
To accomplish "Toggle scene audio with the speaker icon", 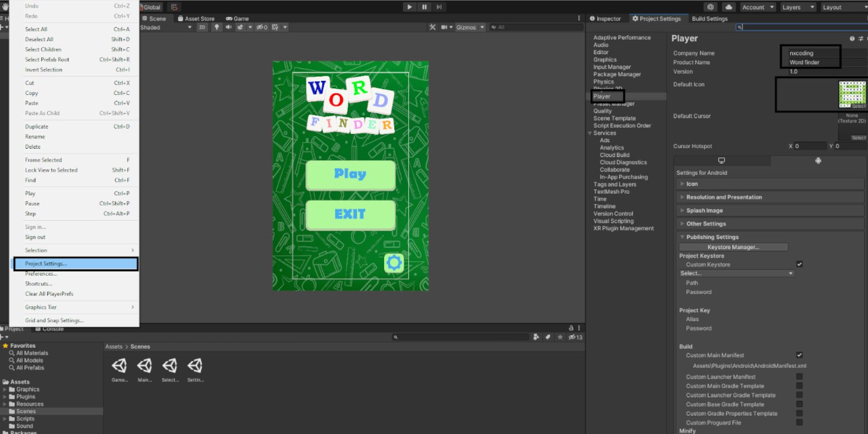I will click(x=228, y=27).
